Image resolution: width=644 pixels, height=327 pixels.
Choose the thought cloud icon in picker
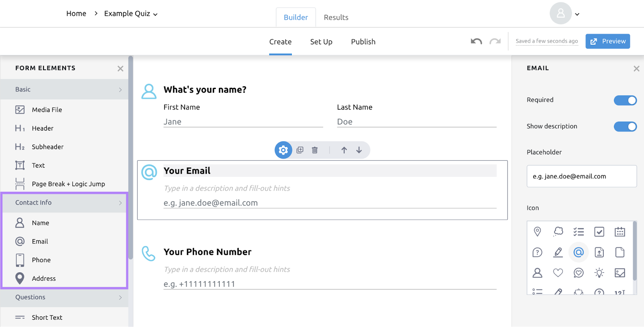click(558, 232)
